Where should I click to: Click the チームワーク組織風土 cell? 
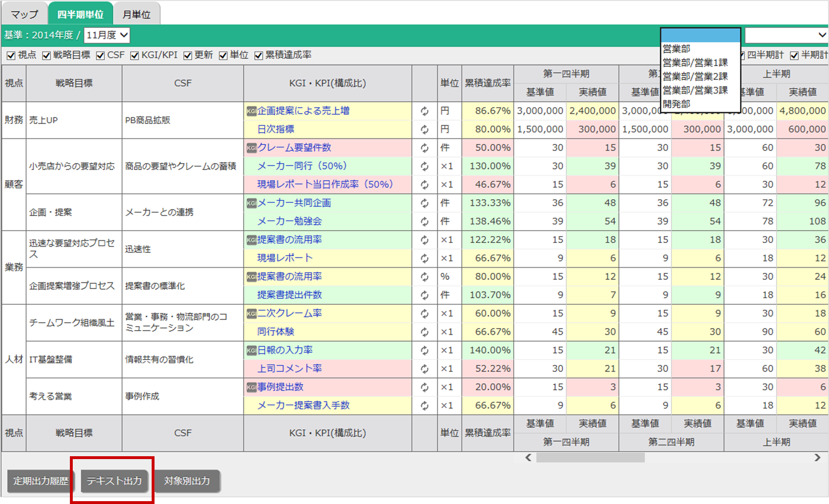(x=74, y=323)
